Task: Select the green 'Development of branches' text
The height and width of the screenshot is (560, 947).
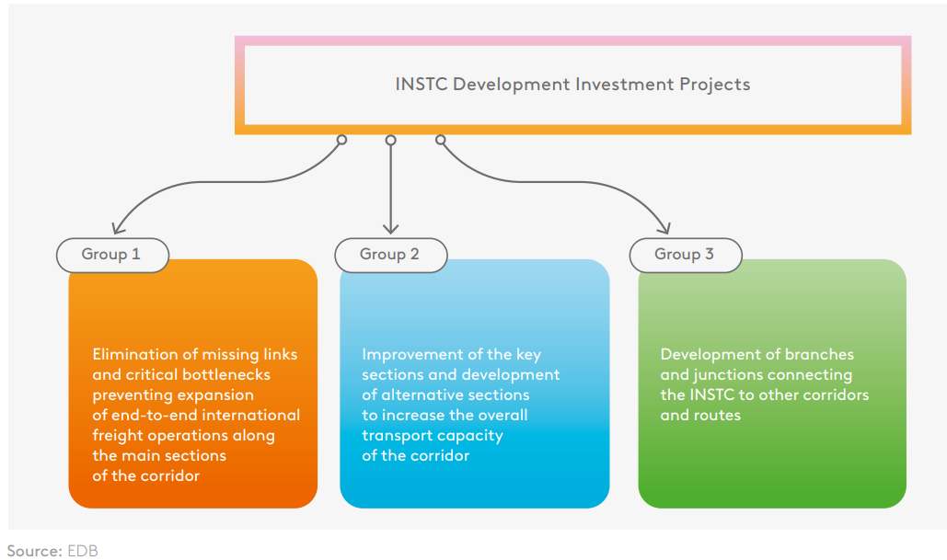Action: pyautogui.click(x=764, y=384)
